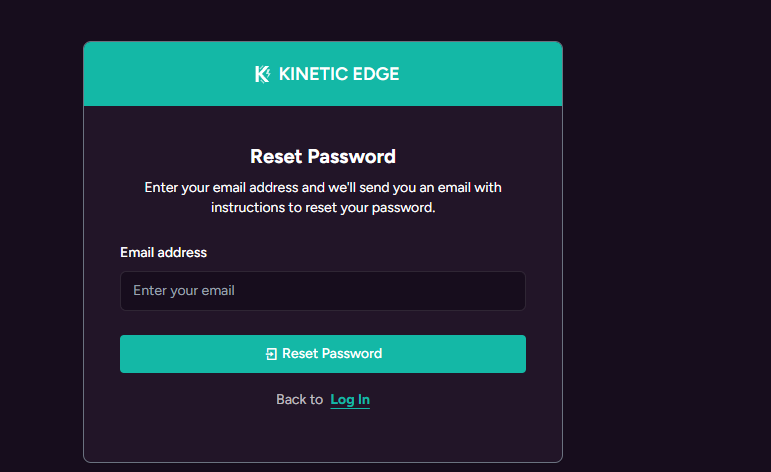The width and height of the screenshot is (771, 472).
Task: Click the right end of the email input
Action: [505, 291]
